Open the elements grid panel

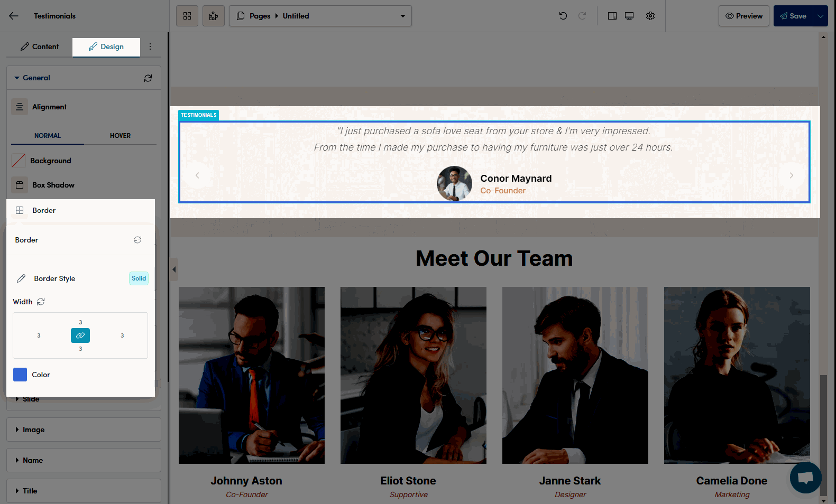187,16
